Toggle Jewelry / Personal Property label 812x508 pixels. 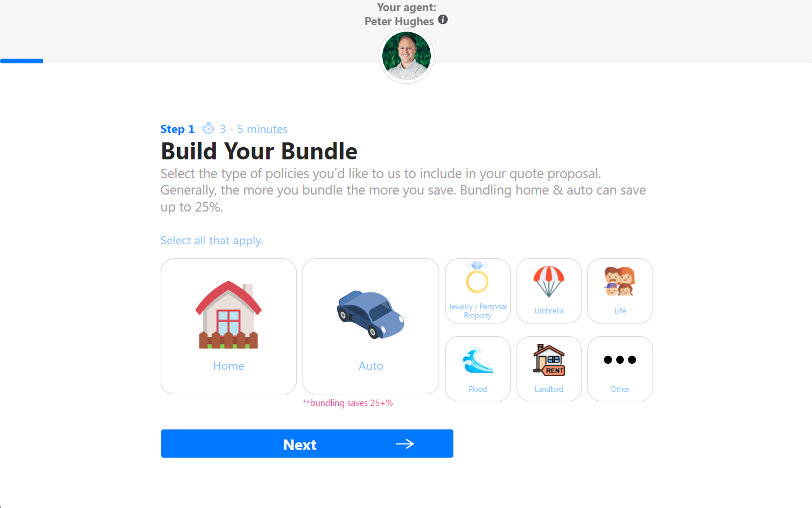pos(477,311)
